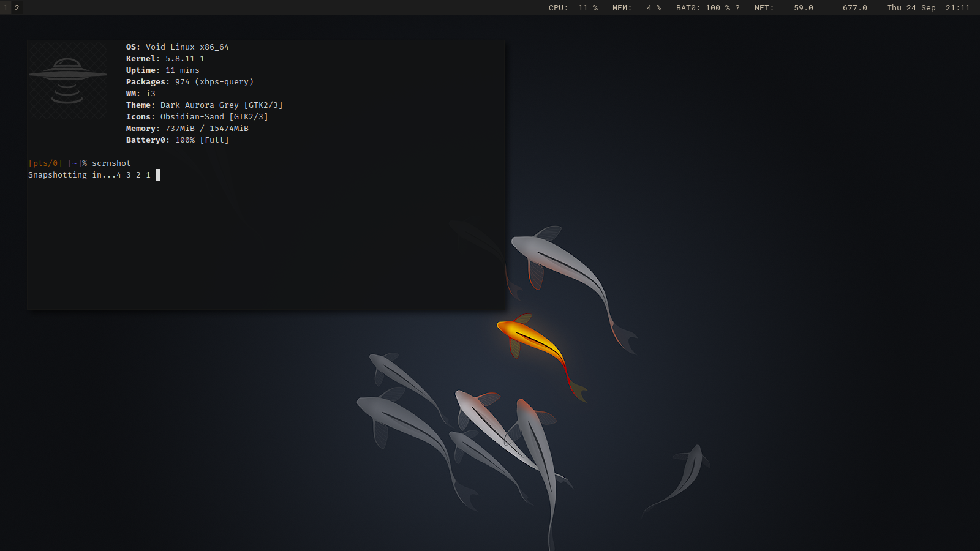Click the clock showing 21:11

(x=957, y=8)
